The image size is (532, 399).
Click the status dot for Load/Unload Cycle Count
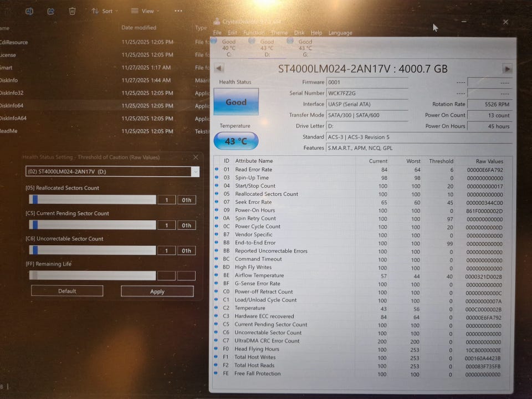216,299
